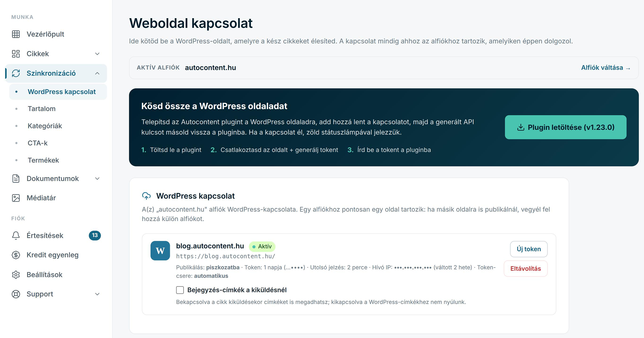This screenshot has width=644, height=338.
Task: Expand the Support menu chevron
Action: click(x=97, y=294)
